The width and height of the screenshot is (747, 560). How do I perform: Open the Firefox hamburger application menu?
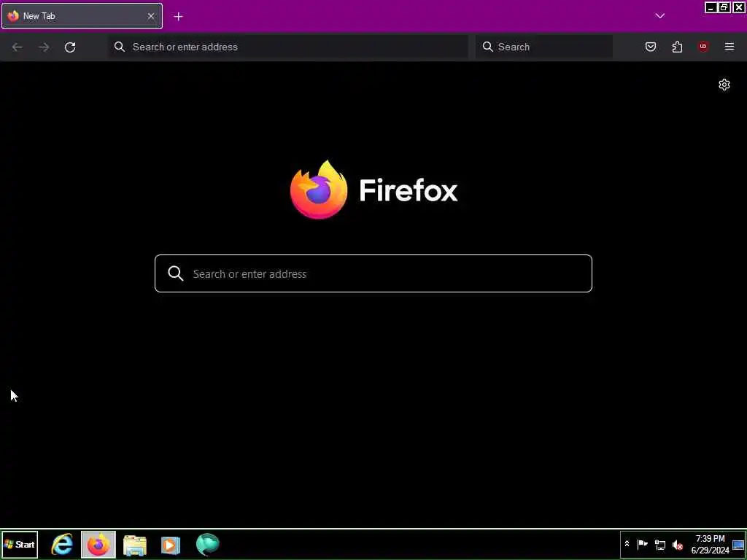729,47
